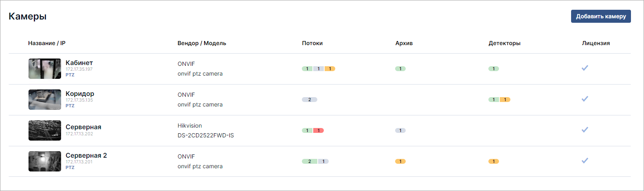
Task: Click the license checkmark for Кабинет camera
Action: pos(585,68)
